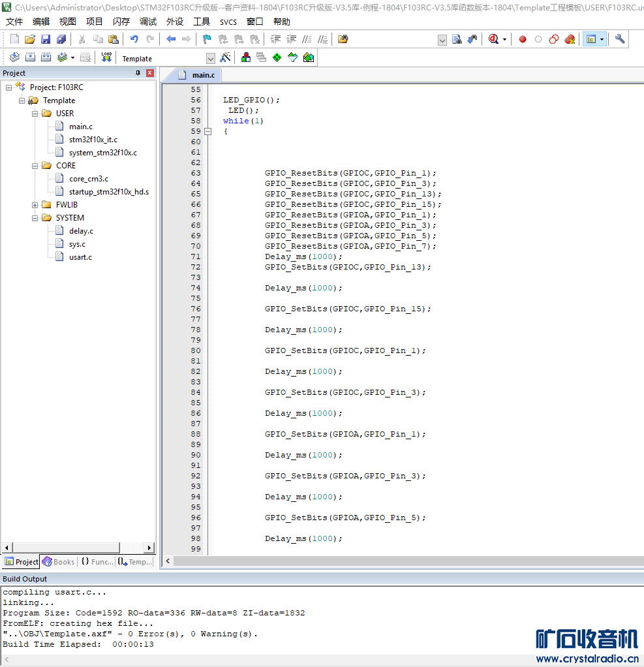Click the Rebuild all target files icon
The width and height of the screenshot is (644, 667).
click(x=46, y=57)
